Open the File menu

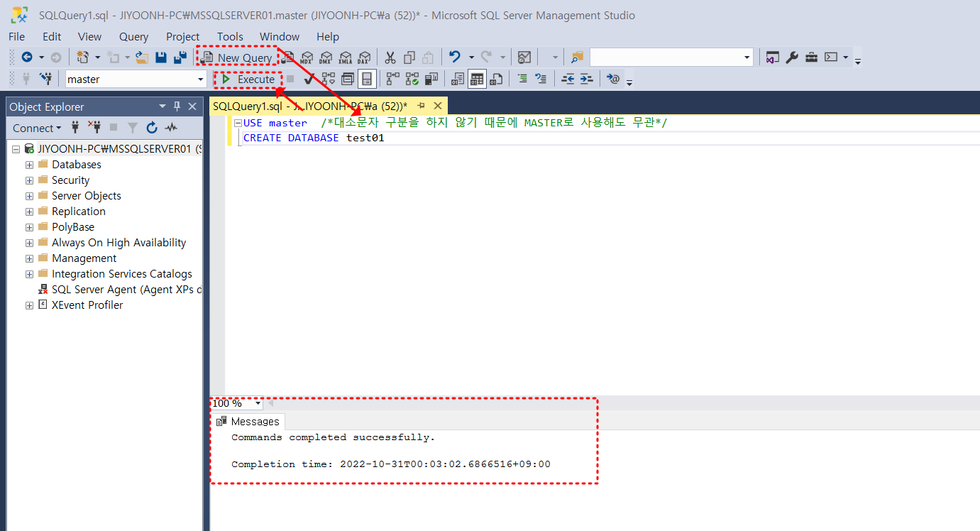[16, 36]
